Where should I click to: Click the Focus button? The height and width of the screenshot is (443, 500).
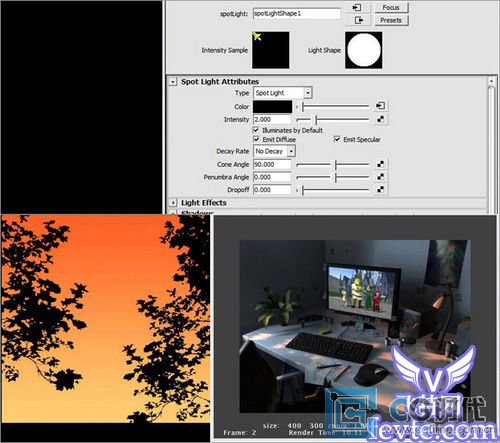click(391, 7)
